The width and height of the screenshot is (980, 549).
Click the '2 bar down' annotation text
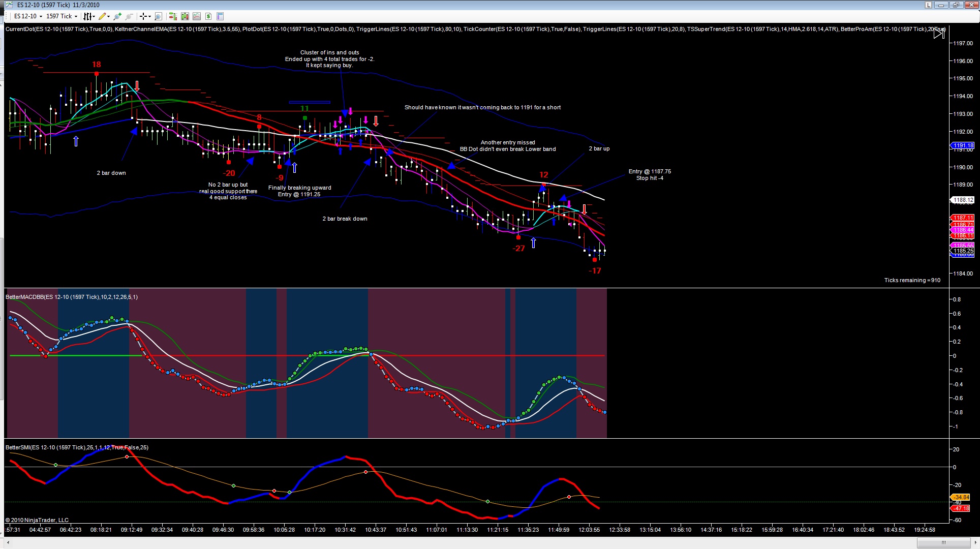pos(111,173)
